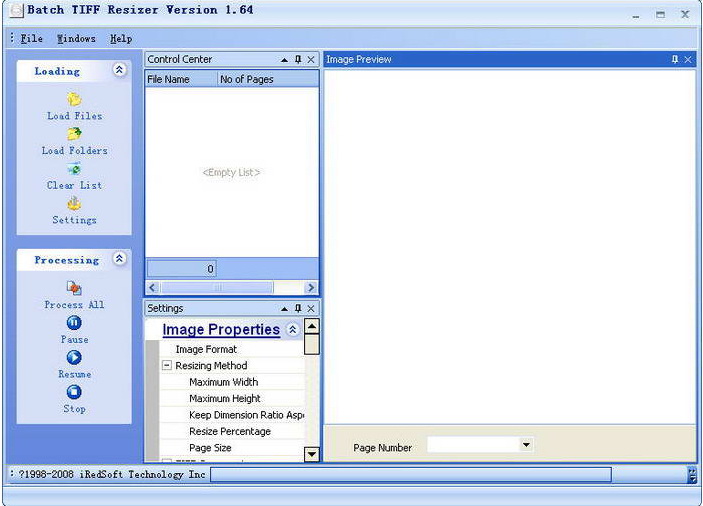The width and height of the screenshot is (703, 506).
Task: Collapse the Processing panel chevron
Action: [119, 259]
